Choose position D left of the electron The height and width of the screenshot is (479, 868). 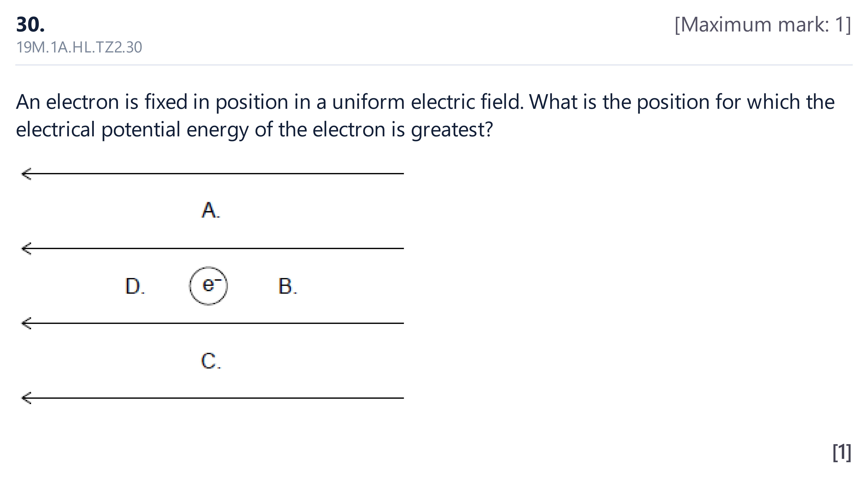click(x=135, y=286)
